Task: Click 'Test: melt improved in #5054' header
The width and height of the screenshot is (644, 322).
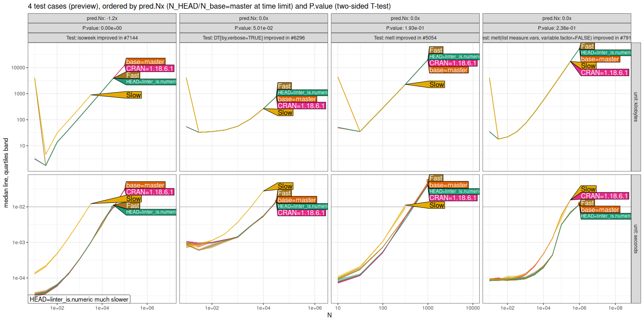Action: (x=405, y=38)
